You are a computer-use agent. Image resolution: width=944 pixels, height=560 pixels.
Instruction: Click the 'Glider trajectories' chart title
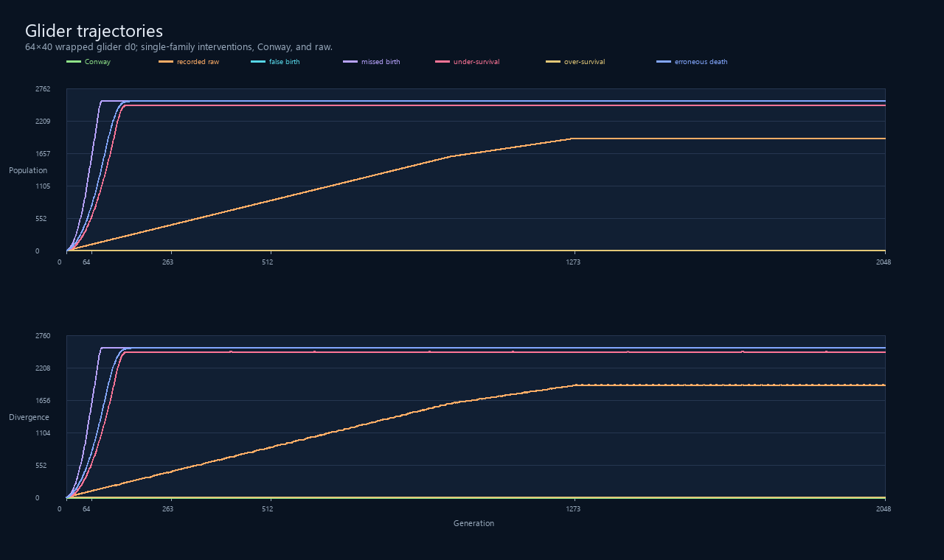tap(94, 31)
